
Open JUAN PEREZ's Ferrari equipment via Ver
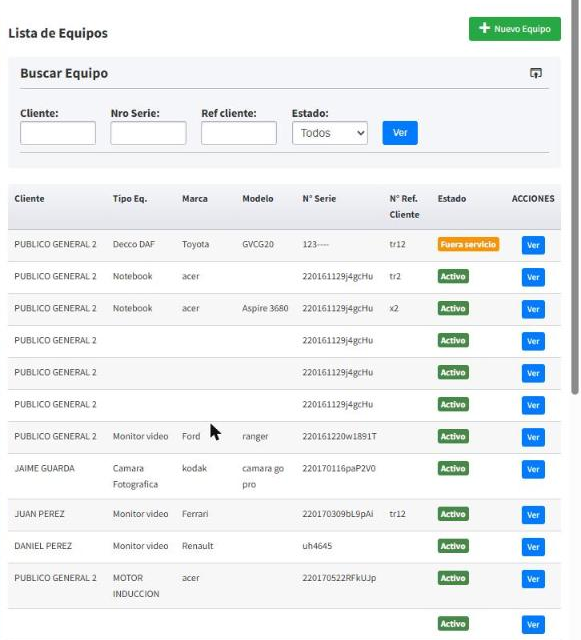pyautogui.click(x=533, y=515)
